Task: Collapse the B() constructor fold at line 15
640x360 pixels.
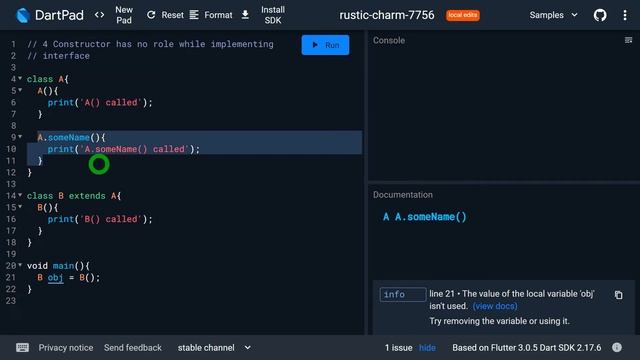Action: pyautogui.click(x=20, y=207)
